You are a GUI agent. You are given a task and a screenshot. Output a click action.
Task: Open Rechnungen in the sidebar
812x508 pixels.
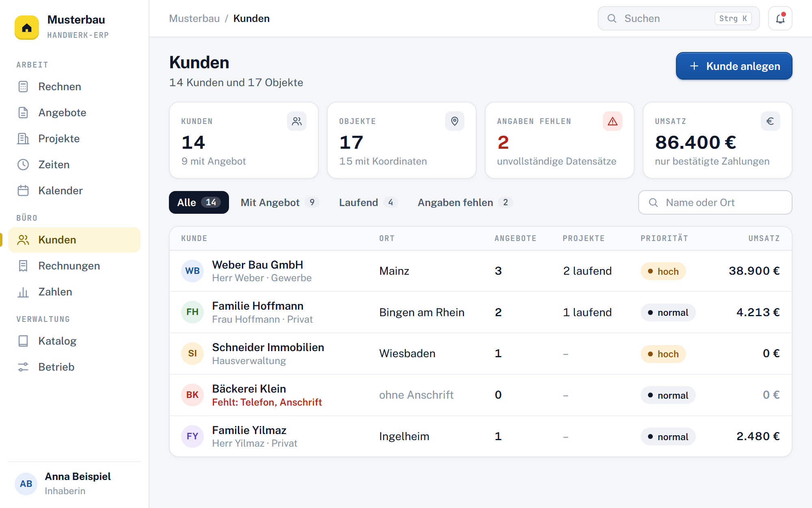74,266
